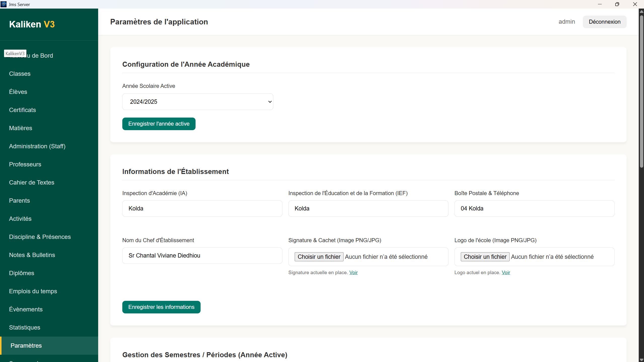Go to Notes & Bulletins menu
The width and height of the screenshot is (644, 362).
click(32, 255)
